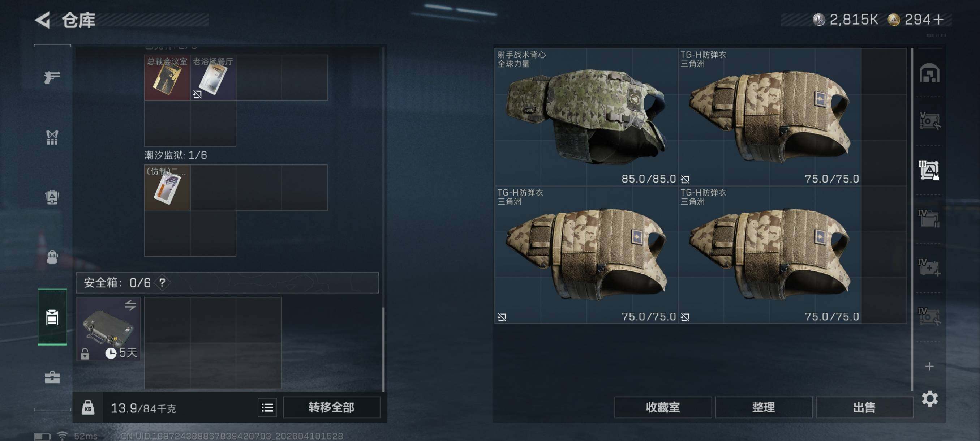Add currency via plus next to 294
Screen dimensions: 980x441
(x=938, y=20)
